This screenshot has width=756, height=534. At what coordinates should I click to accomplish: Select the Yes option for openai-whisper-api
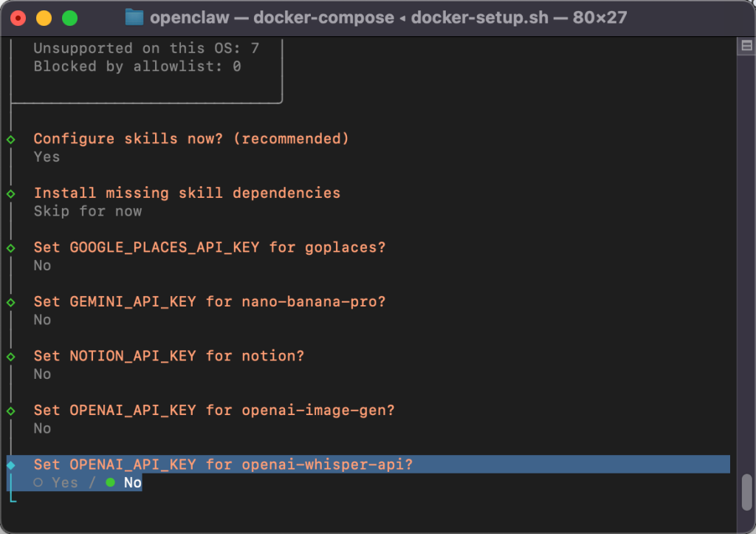tap(63, 482)
